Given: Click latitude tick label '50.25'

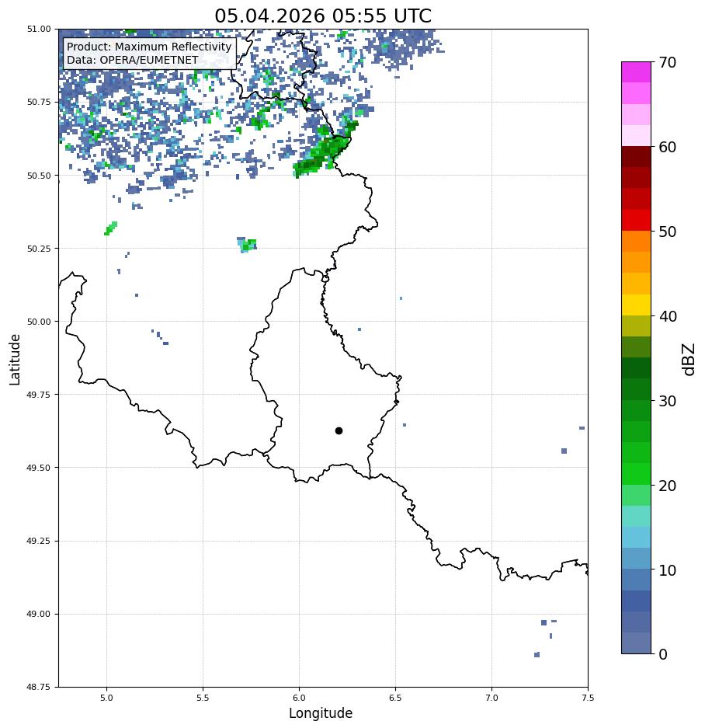Looking at the screenshot, I should click(x=39, y=249).
